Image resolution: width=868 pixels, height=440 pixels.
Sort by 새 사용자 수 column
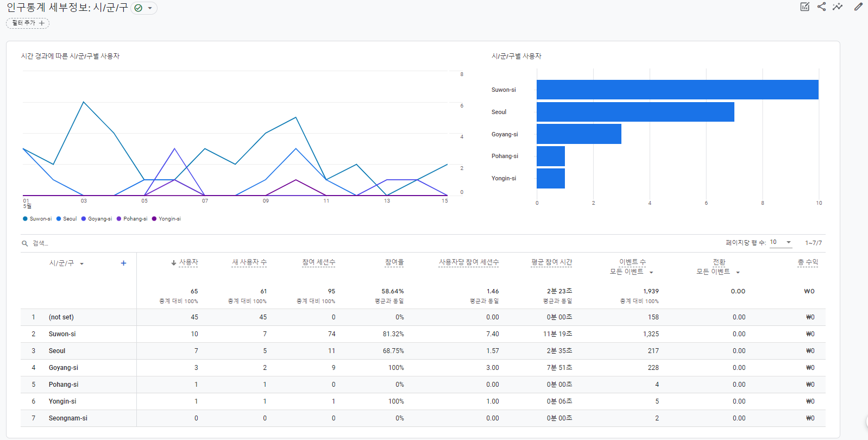249,262
